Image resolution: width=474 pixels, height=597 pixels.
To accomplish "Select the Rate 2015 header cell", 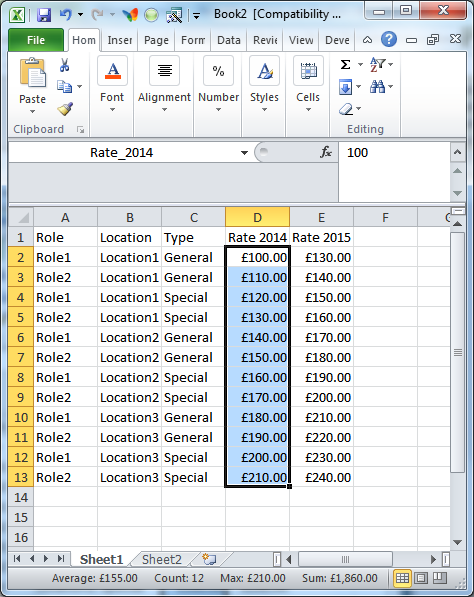I will [321, 237].
